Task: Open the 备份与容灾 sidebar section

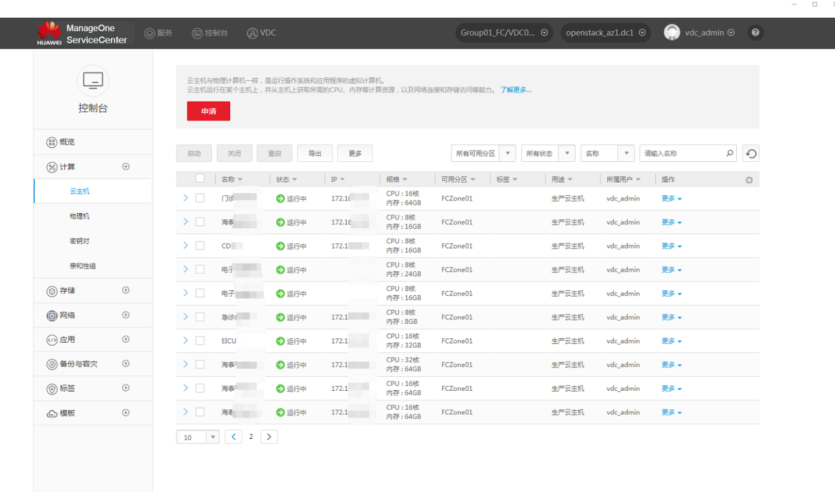Action: 93,364
